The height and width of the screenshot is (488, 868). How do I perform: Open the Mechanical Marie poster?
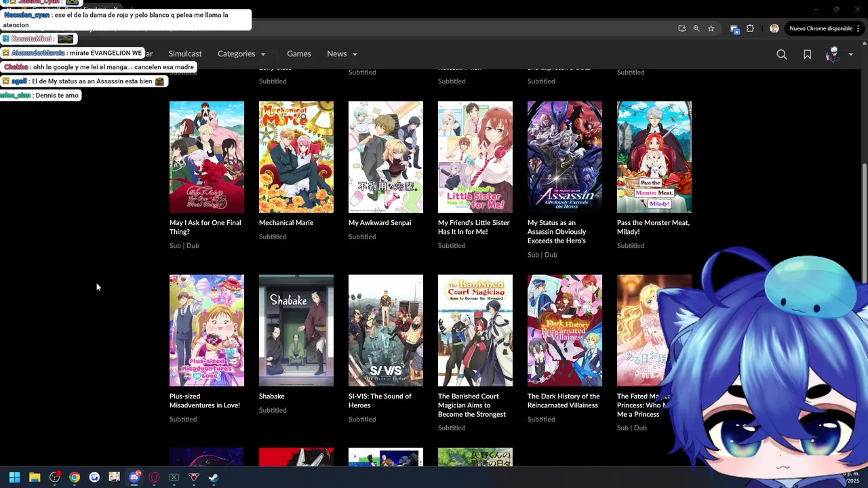tap(296, 157)
